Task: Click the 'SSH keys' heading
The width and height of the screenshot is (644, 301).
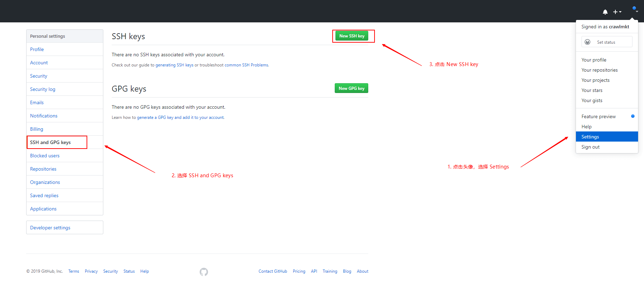Action: 128,36
